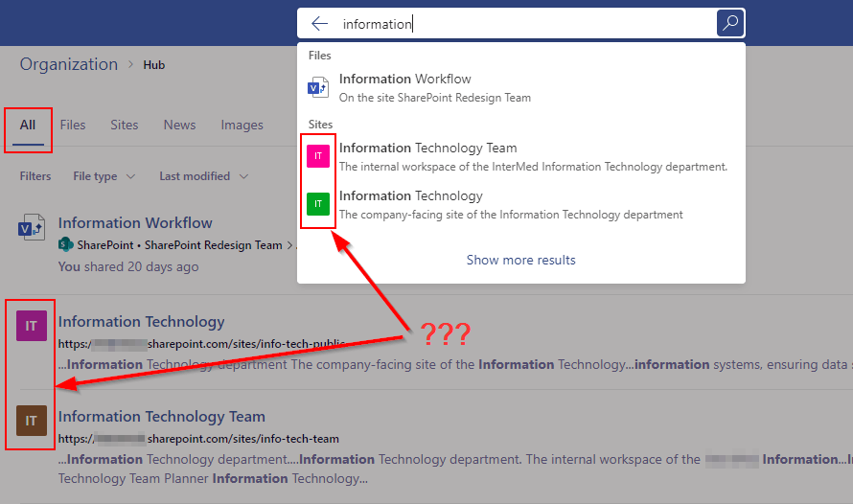Open the Last modified filter dropdown
Screen dimensions: 853x504
203,176
